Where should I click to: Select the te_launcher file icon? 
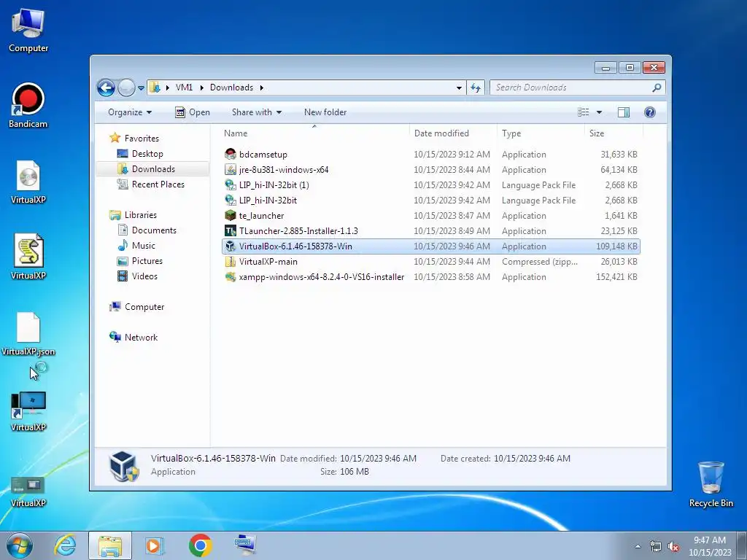(x=231, y=216)
